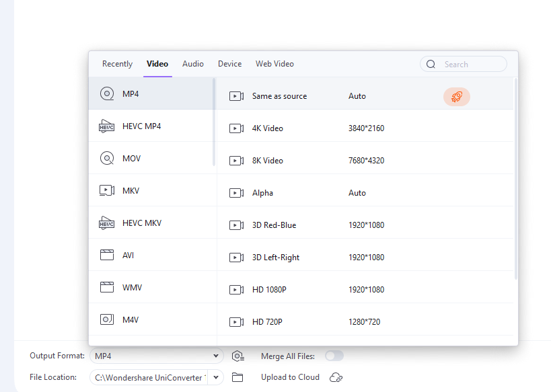The image size is (551, 392).
Task: Expand the Output Format dropdown
Action: pyautogui.click(x=216, y=356)
